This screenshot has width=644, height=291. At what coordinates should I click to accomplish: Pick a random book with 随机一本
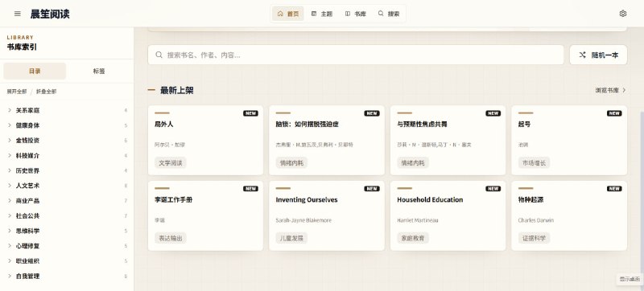tap(598, 55)
